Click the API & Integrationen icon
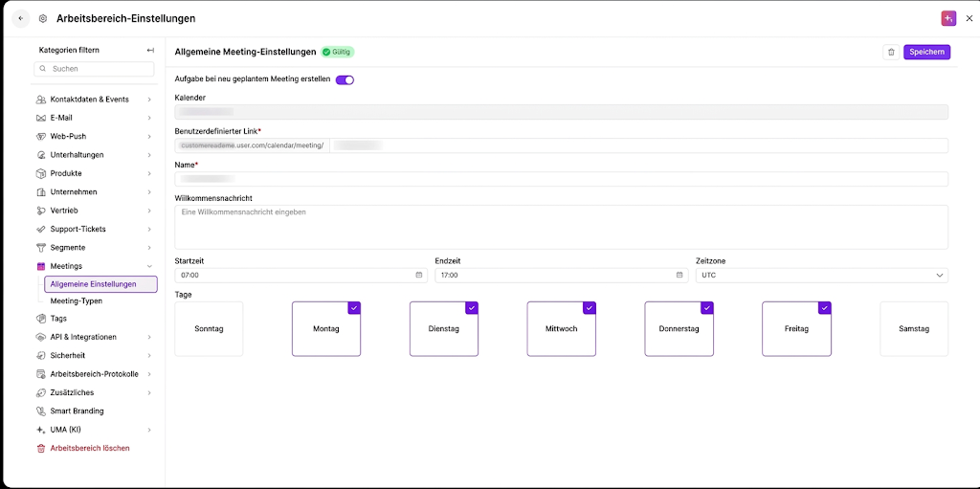The width and height of the screenshot is (980, 489). point(41,337)
